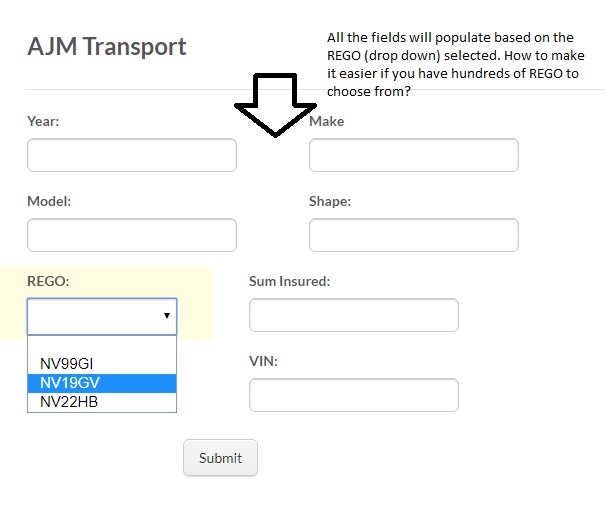Pick NV22HB in the REGO list
This screenshot has height=521, width=605.
tap(69, 402)
